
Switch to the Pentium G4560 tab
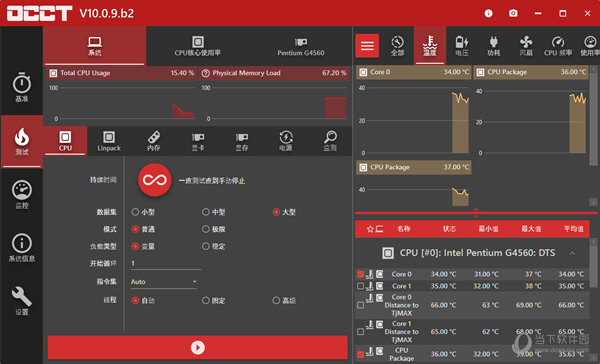tap(301, 46)
